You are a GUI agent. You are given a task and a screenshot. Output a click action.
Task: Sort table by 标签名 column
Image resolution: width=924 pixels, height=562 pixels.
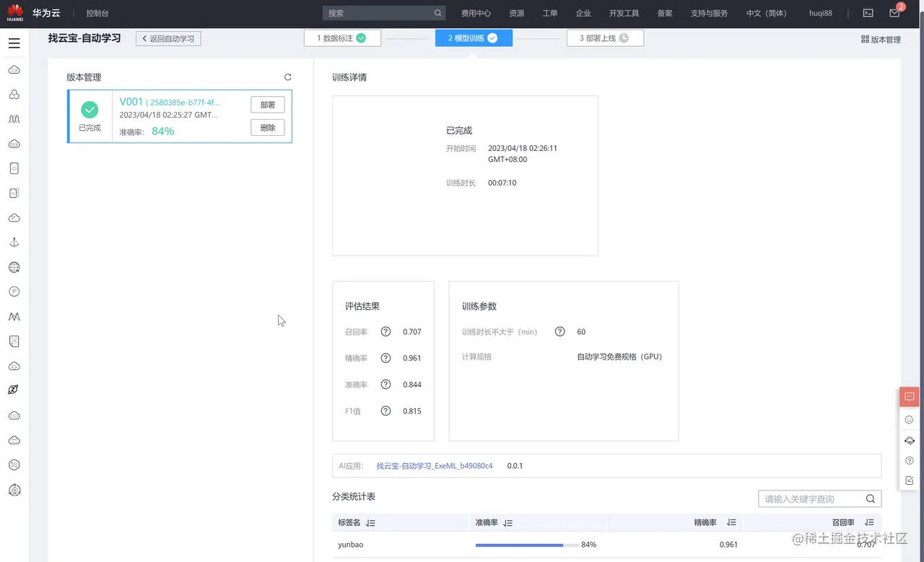pyautogui.click(x=370, y=522)
